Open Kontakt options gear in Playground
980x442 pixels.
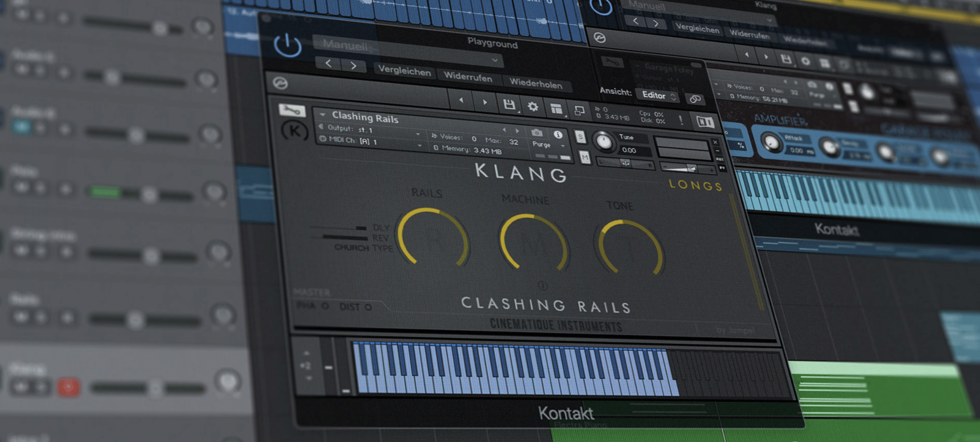coord(533,106)
